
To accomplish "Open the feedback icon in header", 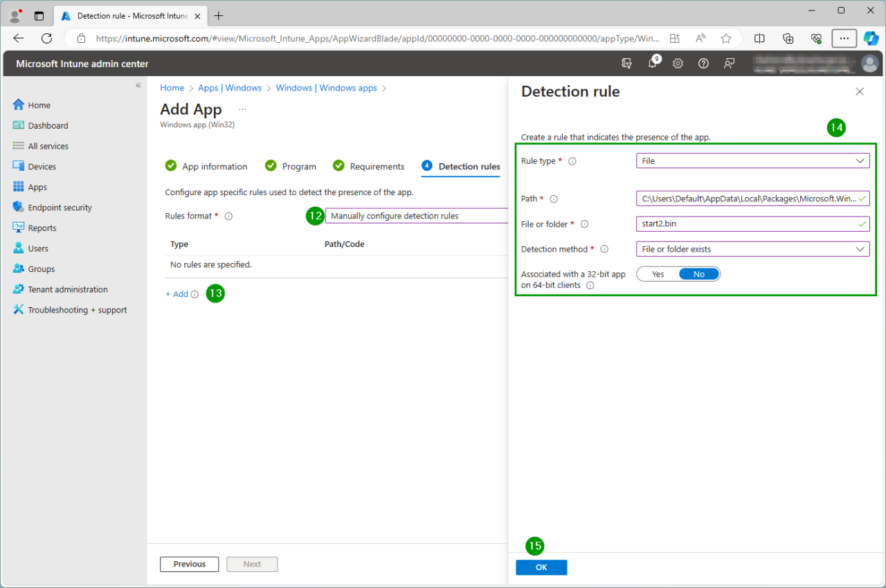I will [x=729, y=64].
